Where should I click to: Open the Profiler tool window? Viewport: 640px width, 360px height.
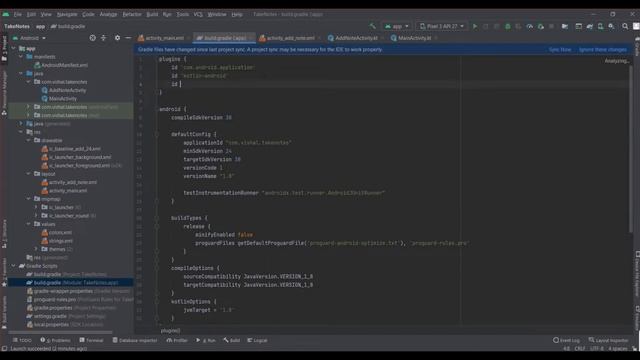(177, 340)
